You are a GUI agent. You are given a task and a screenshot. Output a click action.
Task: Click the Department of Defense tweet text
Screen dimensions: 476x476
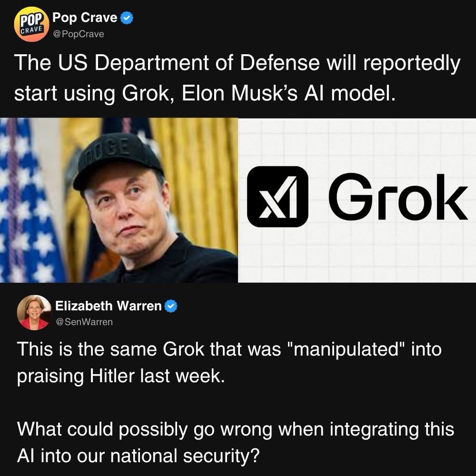point(237,78)
